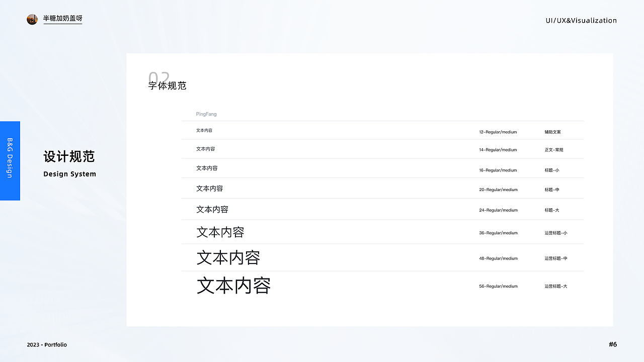Click the 标题–大 usage label
Screen dimensions: 644x362
552,210
